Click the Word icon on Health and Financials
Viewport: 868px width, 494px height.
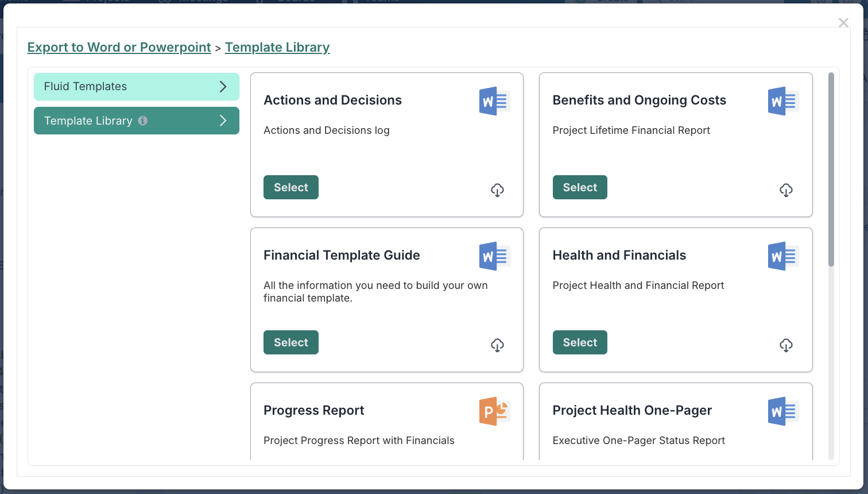(783, 256)
